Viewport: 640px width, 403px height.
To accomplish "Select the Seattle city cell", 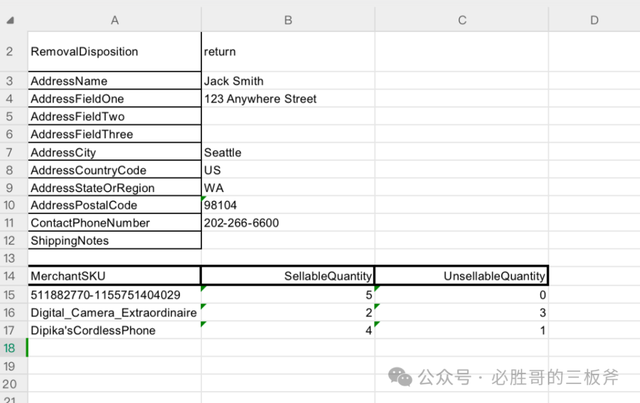I will pyautogui.click(x=288, y=152).
